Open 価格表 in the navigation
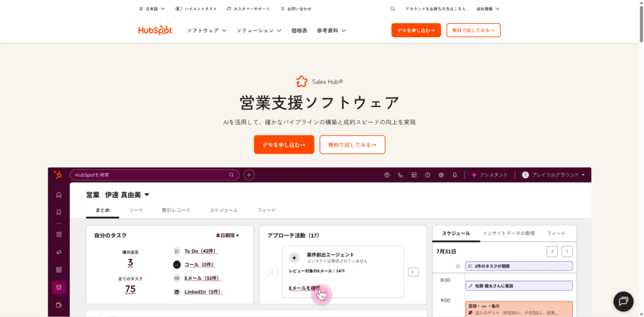The image size is (644, 317). coord(299,30)
